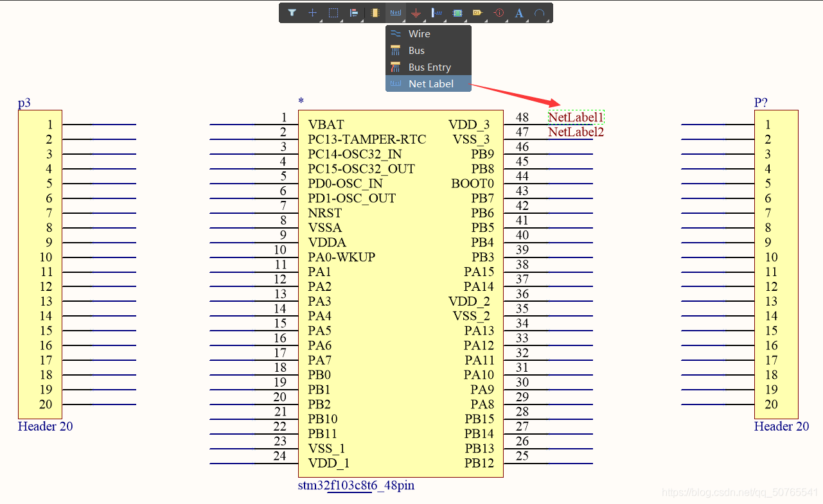The image size is (823, 504).
Task: Click the move objects crosshair tool
Action: [312, 12]
